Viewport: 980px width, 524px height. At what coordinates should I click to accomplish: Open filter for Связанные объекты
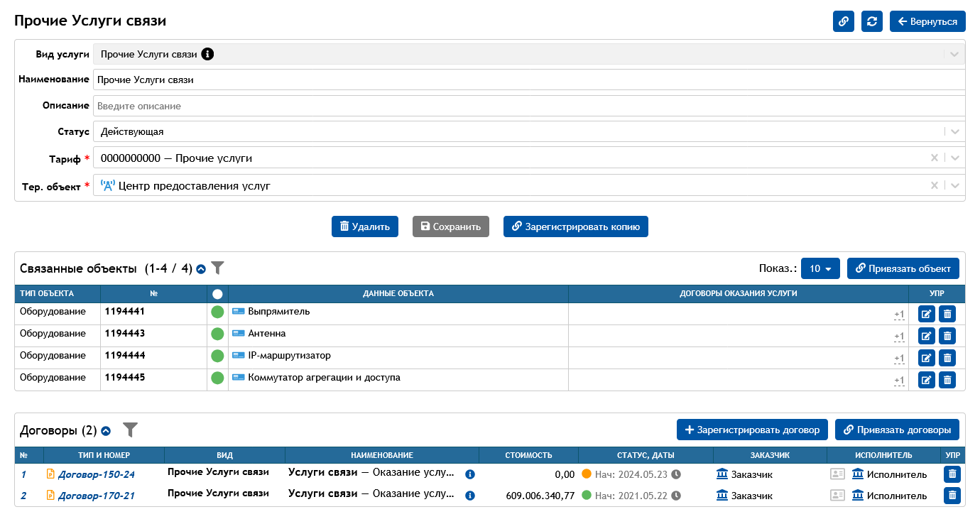click(218, 268)
